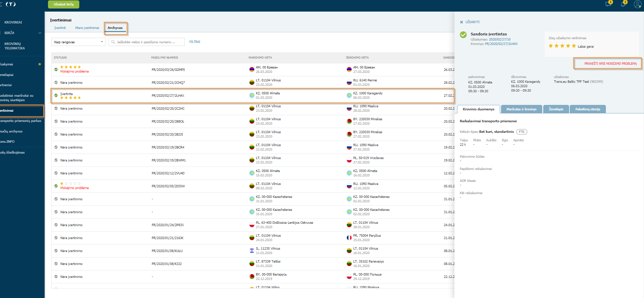This screenshot has width=644, height=298.
Task: Click the one-star rating in the FR/2020/02/05/2DI5W row
Action: [70, 184]
